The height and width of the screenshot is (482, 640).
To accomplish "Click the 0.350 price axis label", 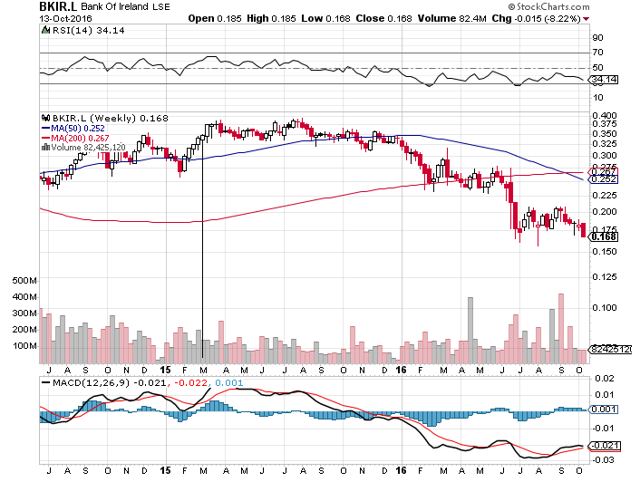I will click(604, 134).
